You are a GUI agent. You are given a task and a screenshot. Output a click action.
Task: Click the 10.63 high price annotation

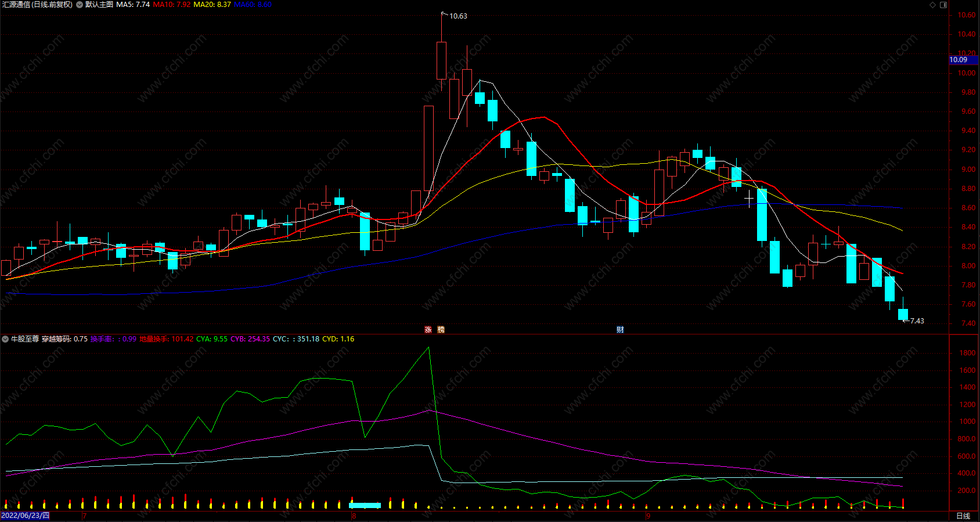458,16
